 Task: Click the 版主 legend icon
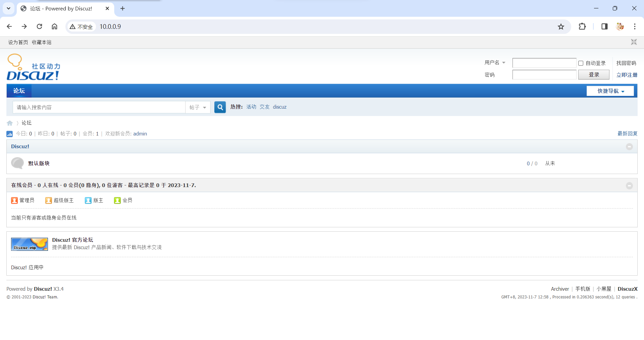pyautogui.click(x=88, y=201)
